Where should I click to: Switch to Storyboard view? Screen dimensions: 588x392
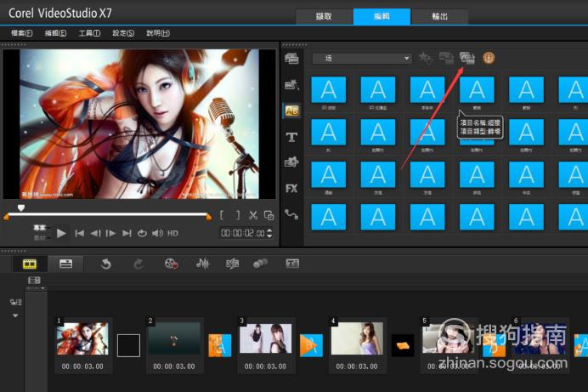(x=30, y=264)
